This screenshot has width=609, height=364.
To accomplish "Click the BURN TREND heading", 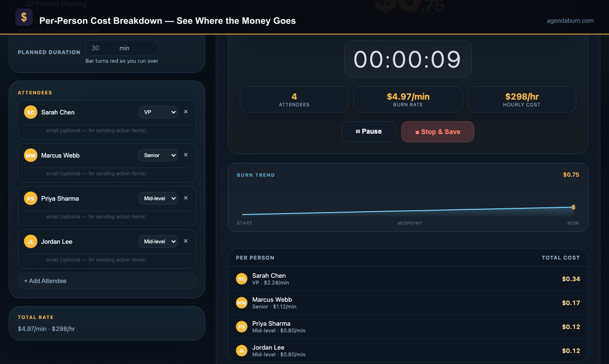I will tap(256, 175).
